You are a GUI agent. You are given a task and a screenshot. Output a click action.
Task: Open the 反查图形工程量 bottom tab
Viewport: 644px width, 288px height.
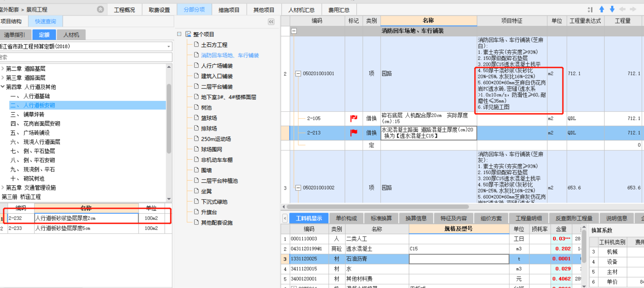(x=574, y=218)
